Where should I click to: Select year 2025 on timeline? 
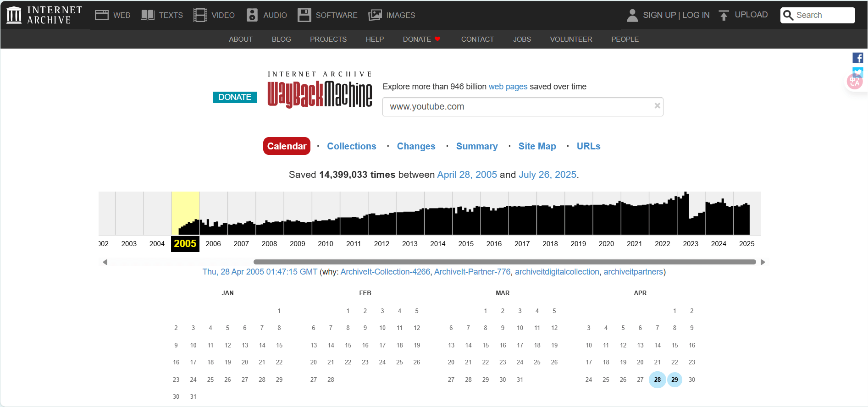[x=746, y=244]
